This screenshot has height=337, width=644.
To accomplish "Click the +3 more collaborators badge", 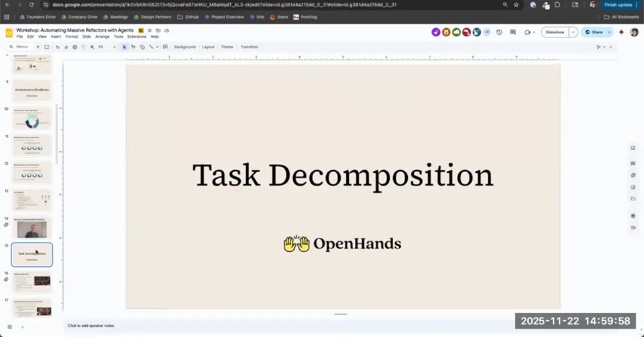I will pos(487,32).
